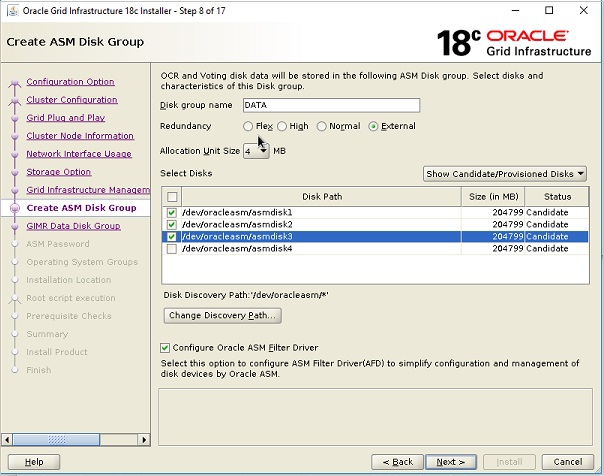
Task: Maximize the installer window
Action: pyautogui.click(x=549, y=11)
